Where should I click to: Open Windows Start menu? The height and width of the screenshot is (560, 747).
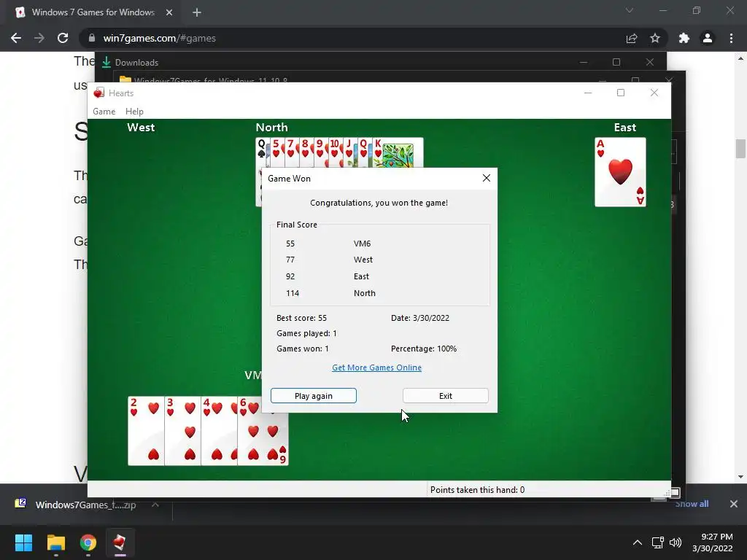23,542
